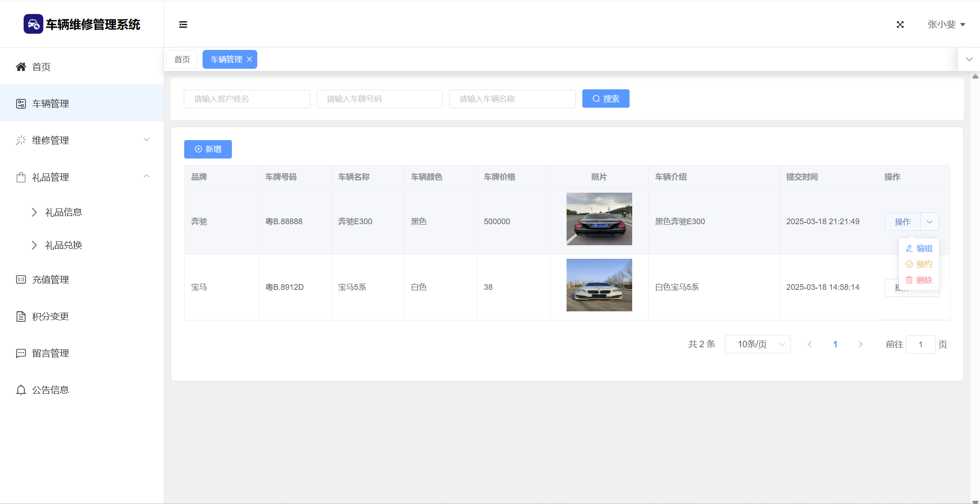The width and height of the screenshot is (980, 504).
Task: Click the black Mercedes photo thumbnail
Action: [599, 219]
